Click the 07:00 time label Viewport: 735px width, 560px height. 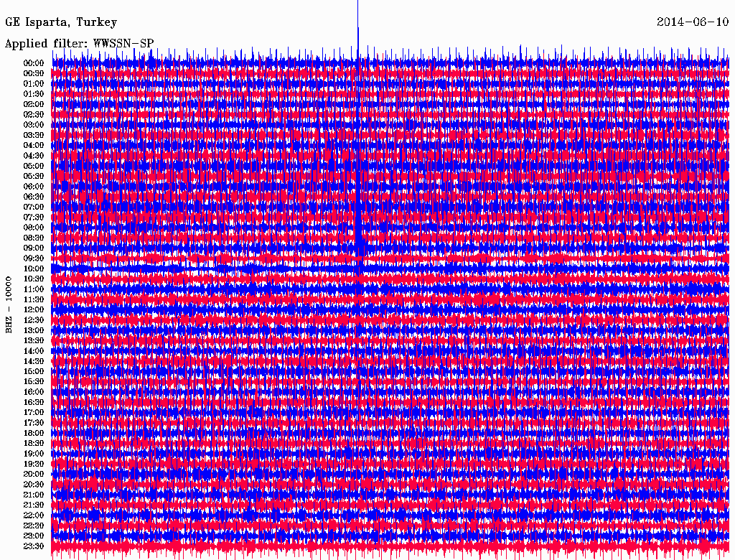click(34, 207)
